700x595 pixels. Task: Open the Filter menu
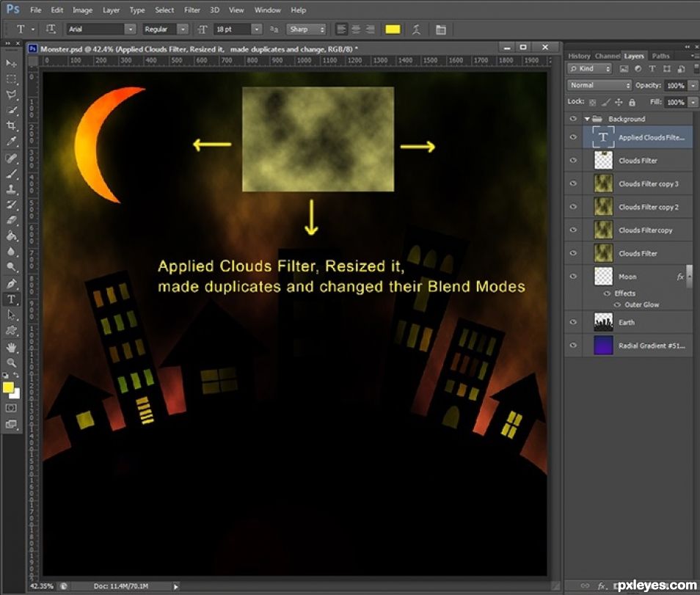192,10
